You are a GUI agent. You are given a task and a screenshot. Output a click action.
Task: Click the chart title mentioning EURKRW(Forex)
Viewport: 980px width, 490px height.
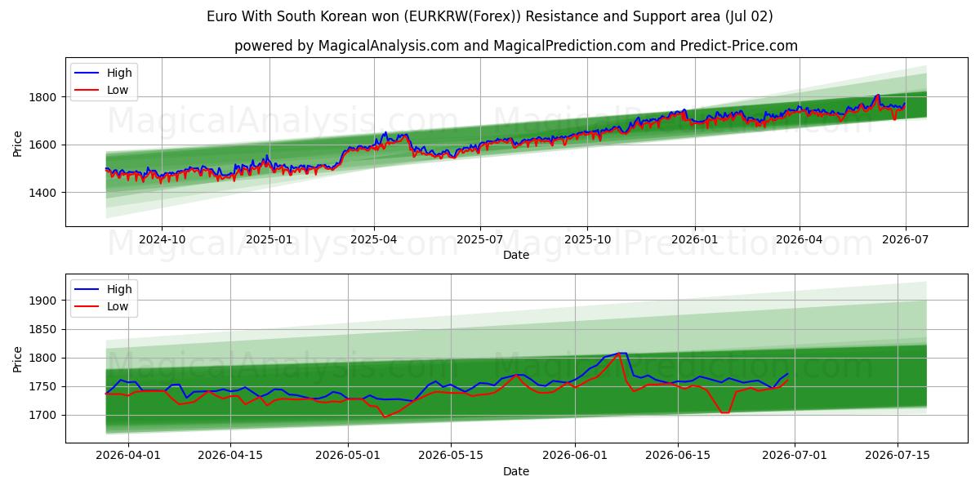(x=490, y=16)
